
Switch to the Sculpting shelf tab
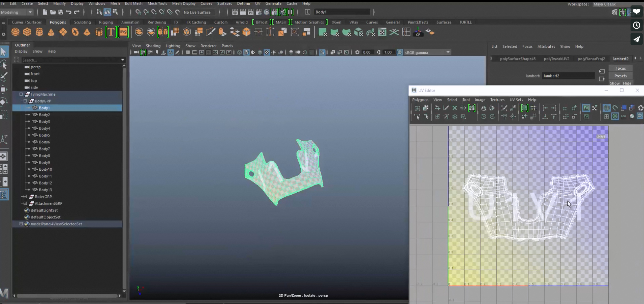click(82, 22)
